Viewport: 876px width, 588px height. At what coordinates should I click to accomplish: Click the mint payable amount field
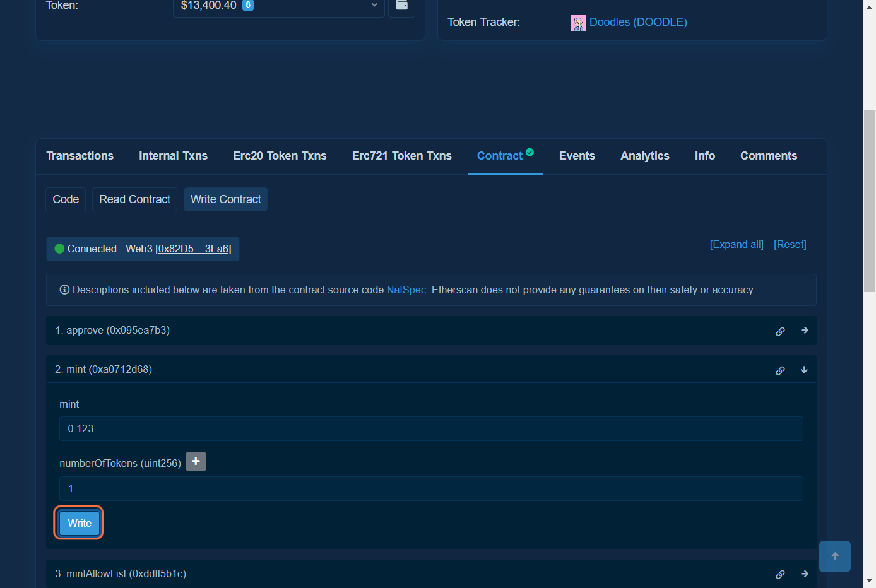431,428
